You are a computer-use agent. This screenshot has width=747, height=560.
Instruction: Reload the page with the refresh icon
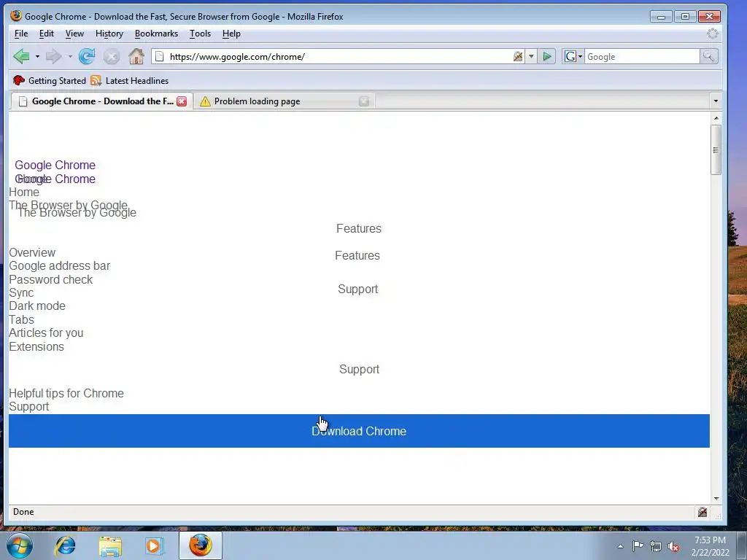87,56
